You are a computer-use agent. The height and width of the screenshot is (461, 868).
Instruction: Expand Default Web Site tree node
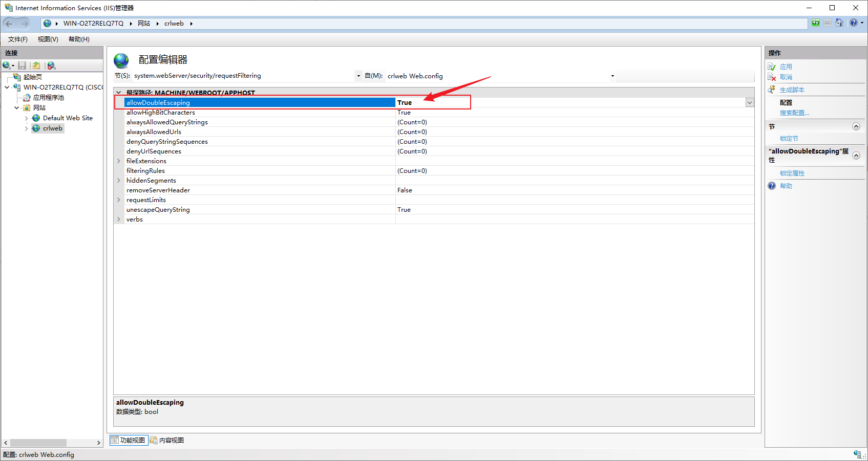click(27, 118)
